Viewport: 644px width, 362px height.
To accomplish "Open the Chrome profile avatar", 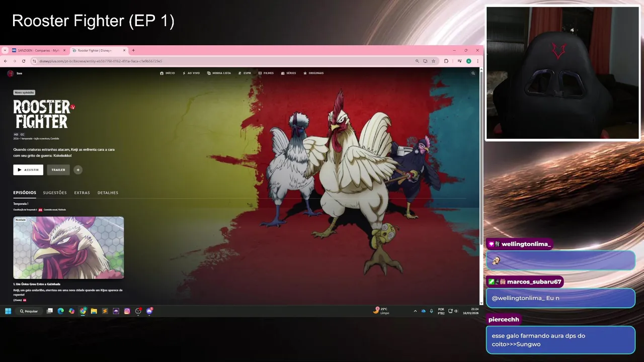I will [x=468, y=61].
